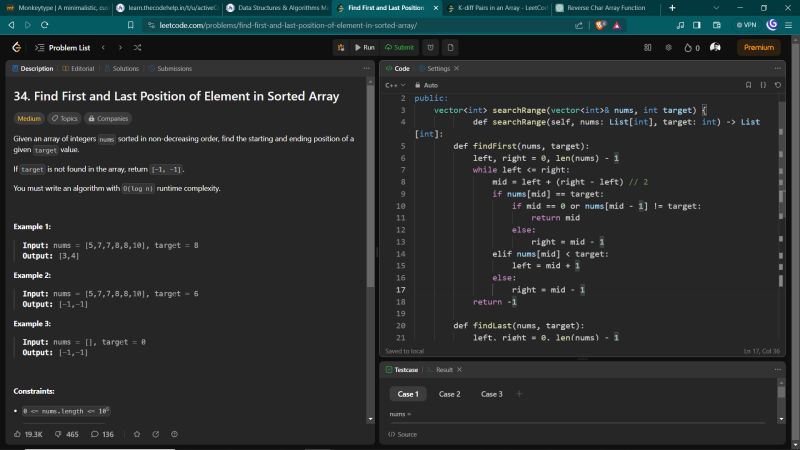
Task: Toggle the Auto lock setting
Action: tap(427, 85)
